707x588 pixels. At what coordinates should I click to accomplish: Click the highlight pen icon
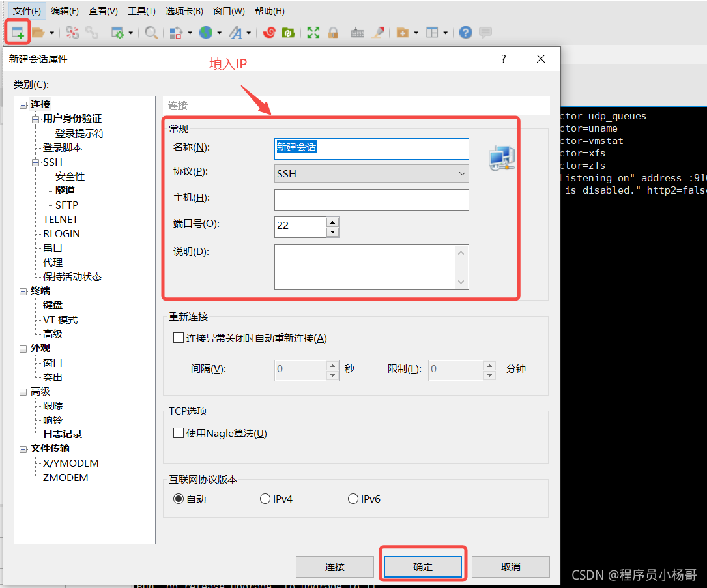pyautogui.click(x=378, y=33)
